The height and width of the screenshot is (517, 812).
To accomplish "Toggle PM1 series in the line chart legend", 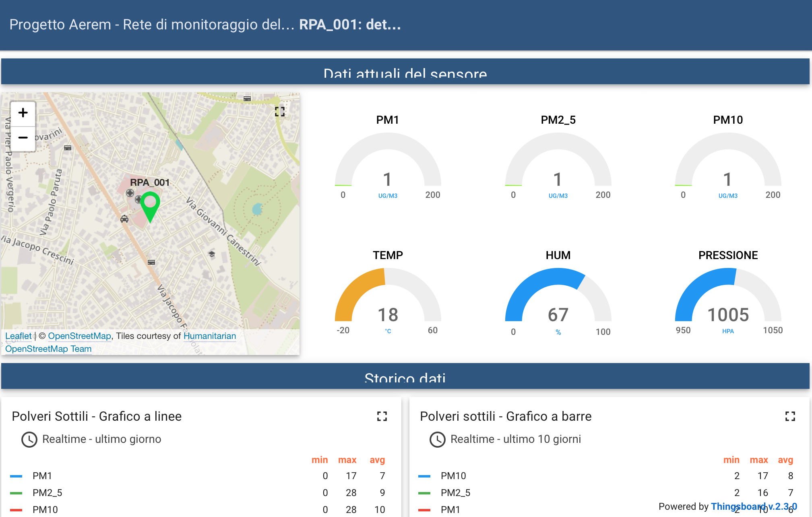I will coord(42,476).
